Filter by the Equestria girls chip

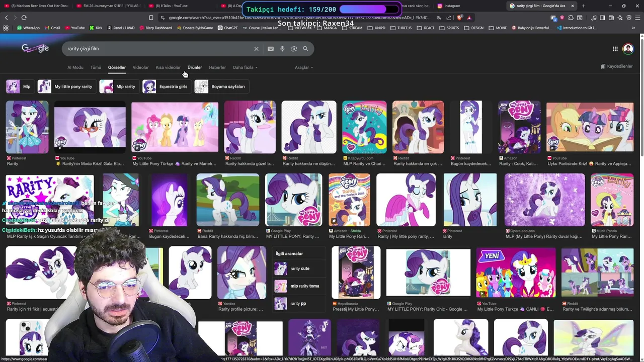(166, 86)
